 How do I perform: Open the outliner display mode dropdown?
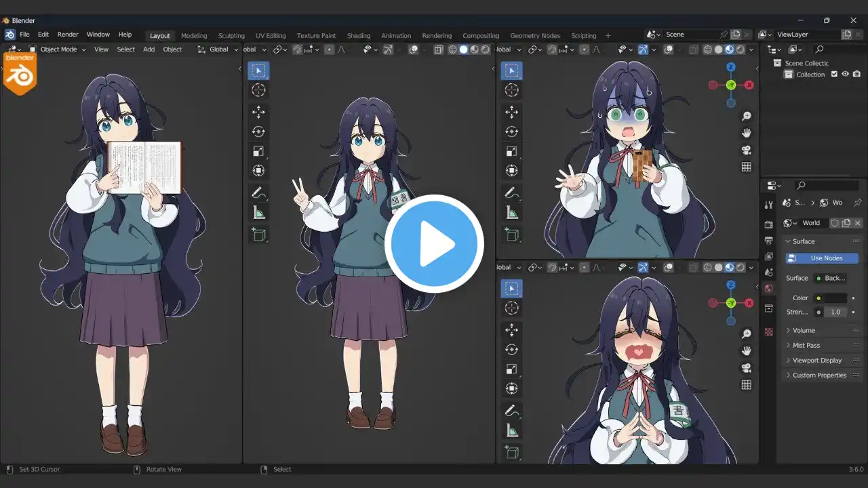point(795,49)
